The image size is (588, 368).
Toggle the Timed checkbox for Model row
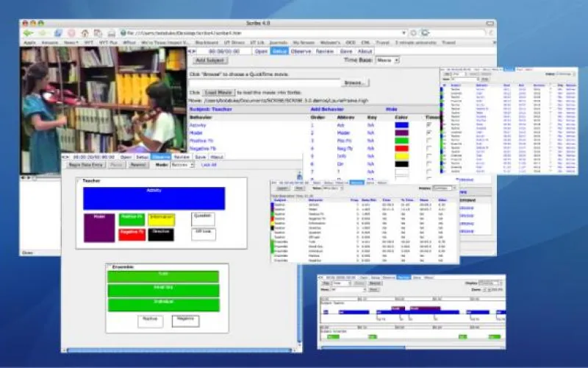[x=429, y=133]
